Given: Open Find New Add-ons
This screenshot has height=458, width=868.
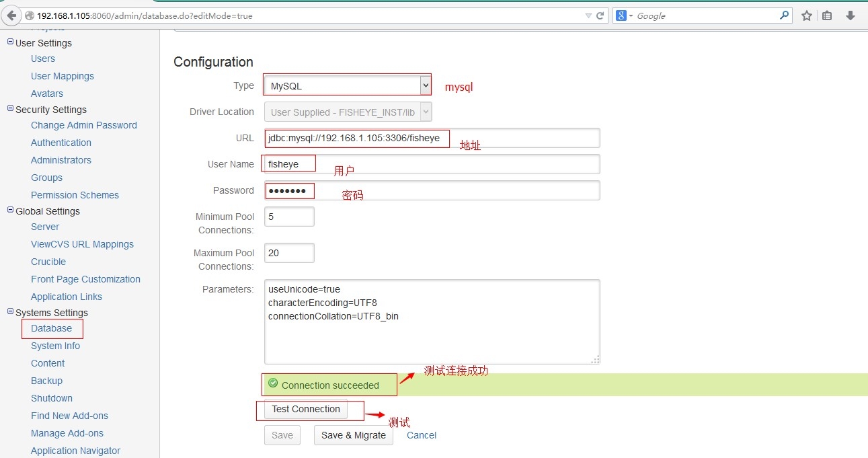Looking at the screenshot, I should [69, 416].
